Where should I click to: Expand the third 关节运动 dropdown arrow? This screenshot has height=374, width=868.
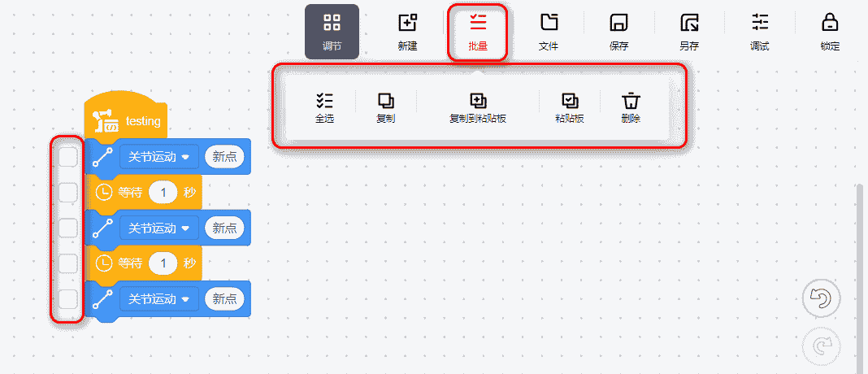pyautogui.click(x=185, y=299)
